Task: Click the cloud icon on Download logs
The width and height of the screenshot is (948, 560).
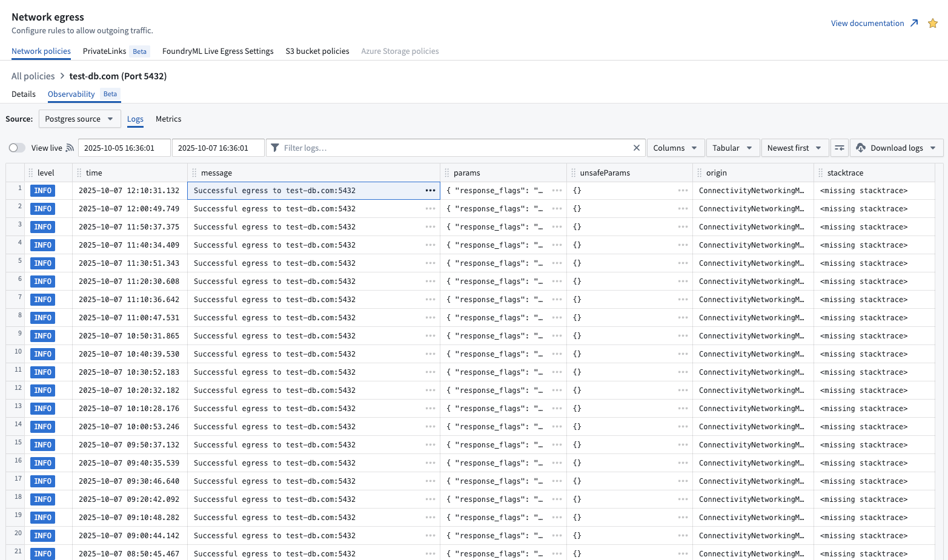Action: pos(861,147)
